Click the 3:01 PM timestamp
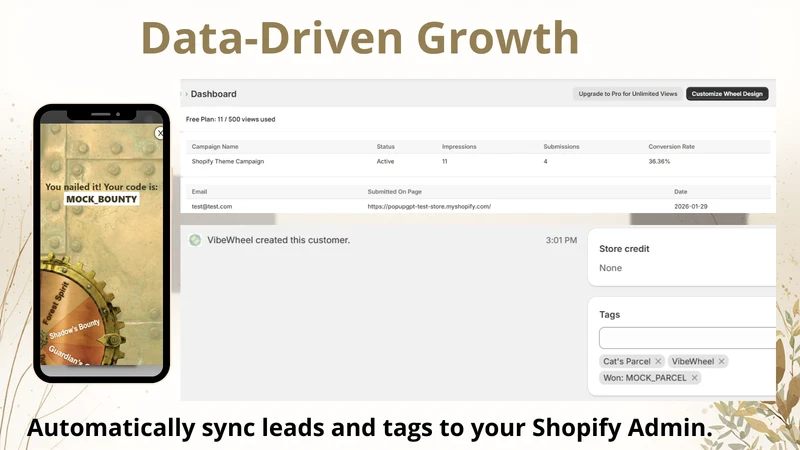Image resolution: width=800 pixels, height=450 pixels. [561, 240]
